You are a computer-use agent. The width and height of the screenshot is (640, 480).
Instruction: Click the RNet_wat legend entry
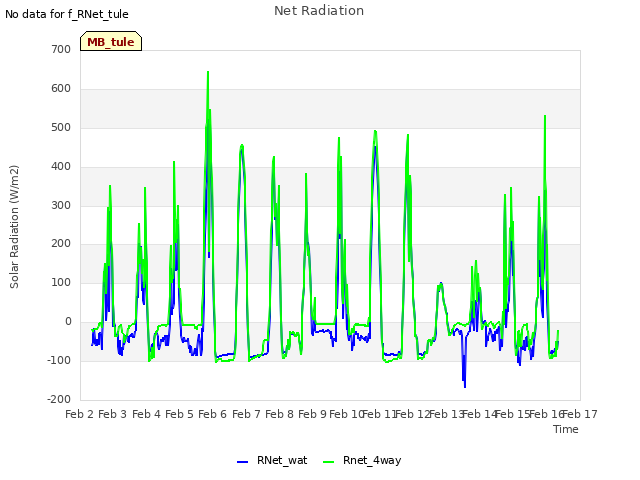click(x=272, y=460)
